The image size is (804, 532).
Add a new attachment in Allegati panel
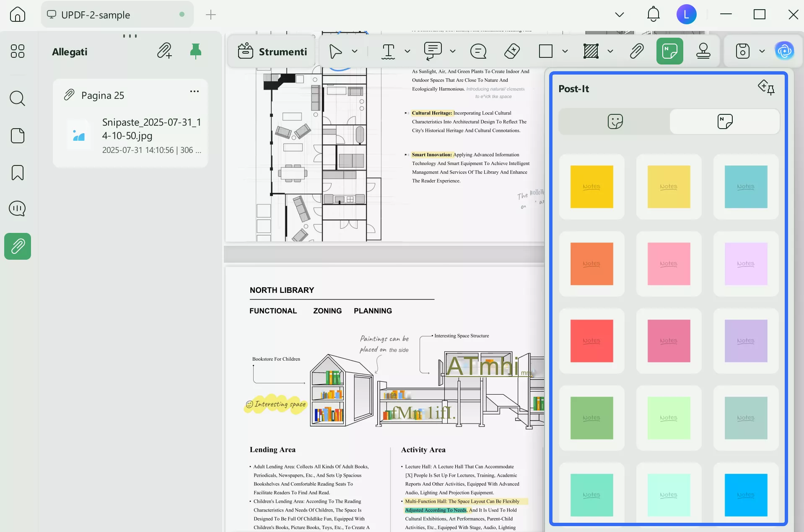tap(164, 51)
